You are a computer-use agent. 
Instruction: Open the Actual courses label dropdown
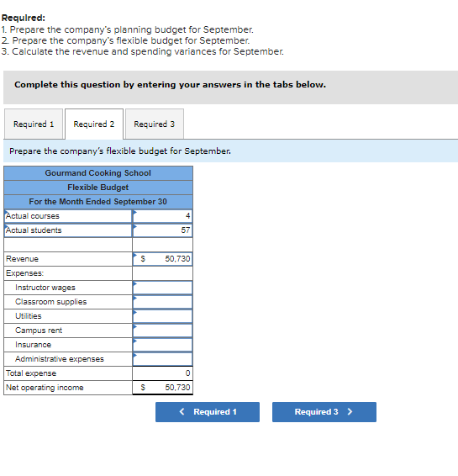68,216
